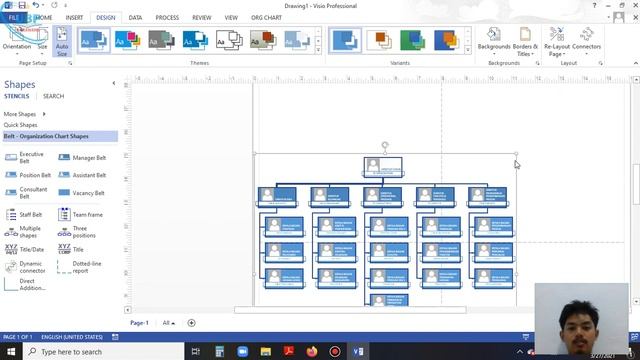
Task: Click the rotation handle above the chart
Action: pyautogui.click(x=384, y=145)
